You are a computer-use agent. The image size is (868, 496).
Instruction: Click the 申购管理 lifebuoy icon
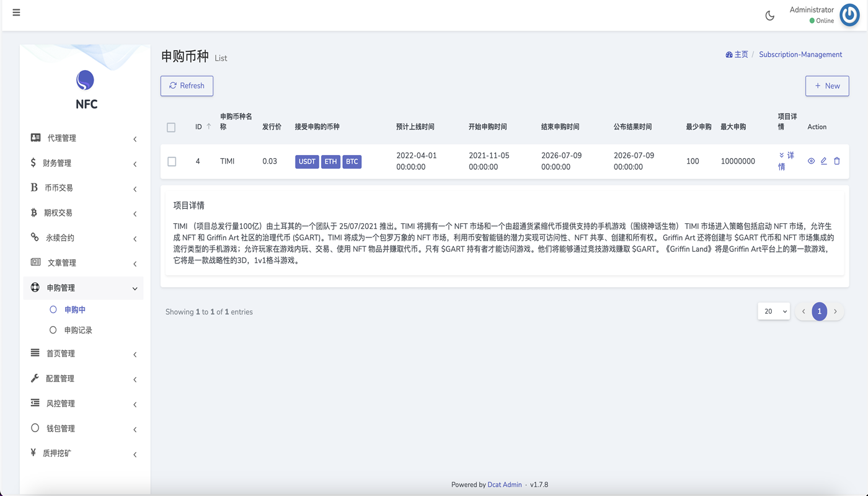(x=35, y=287)
